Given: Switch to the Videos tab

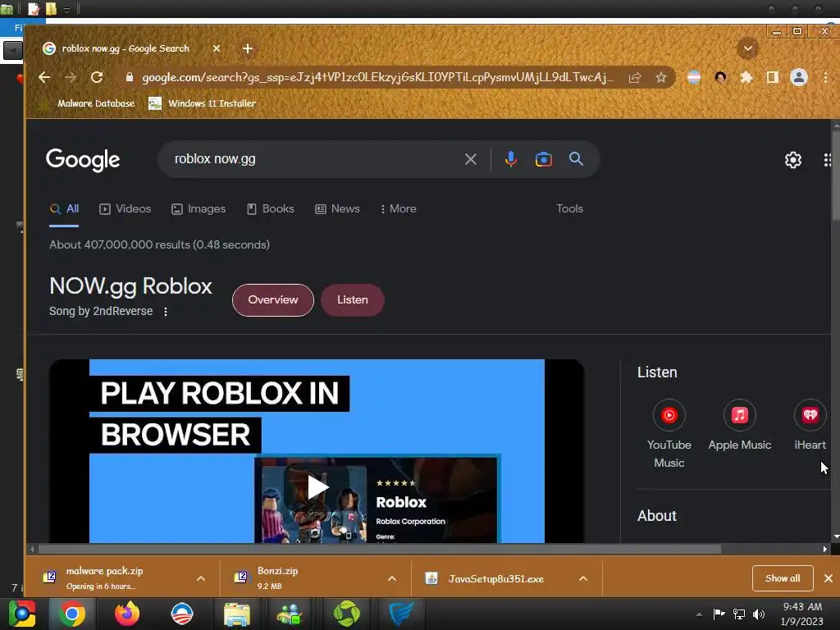Looking at the screenshot, I should coord(126,209).
